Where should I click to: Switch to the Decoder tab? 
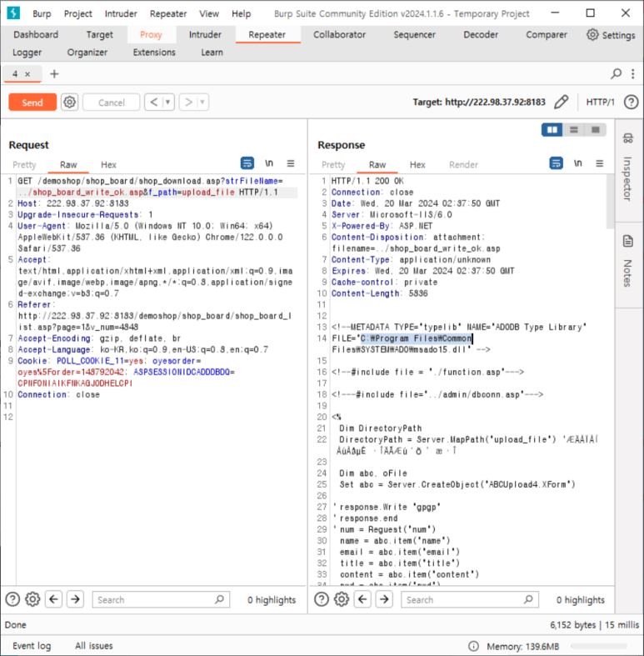click(481, 35)
